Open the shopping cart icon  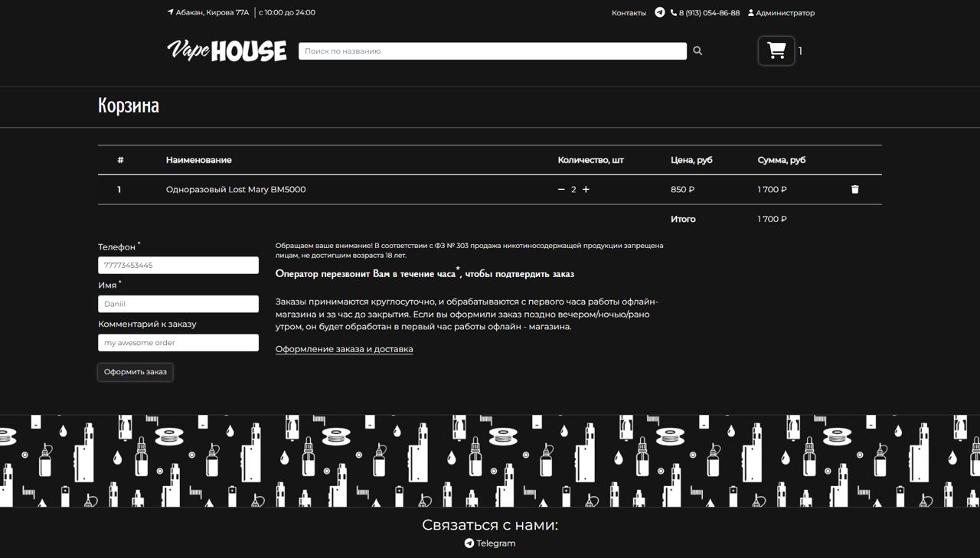tap(776, 51)
